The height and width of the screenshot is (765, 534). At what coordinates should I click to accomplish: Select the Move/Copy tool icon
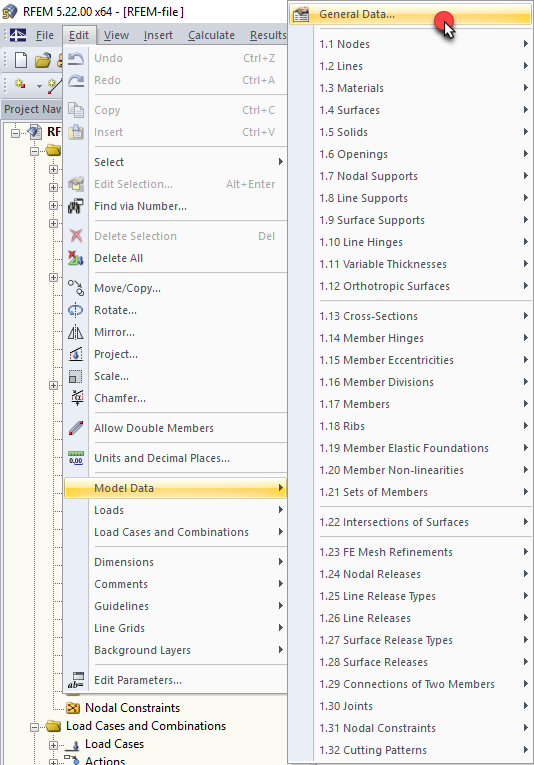(76, 288)
